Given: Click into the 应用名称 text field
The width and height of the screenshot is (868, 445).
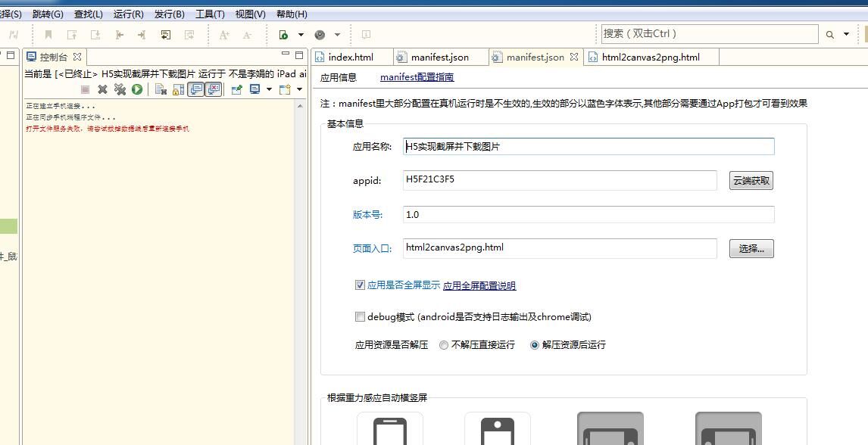Looking at the screenshot, I should (589, 147).
